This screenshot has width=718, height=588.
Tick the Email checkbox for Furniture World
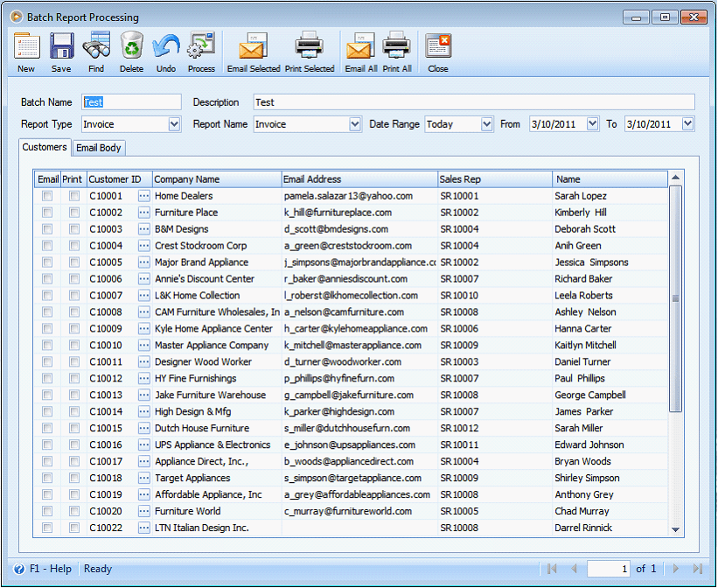(x=47, y=511)
